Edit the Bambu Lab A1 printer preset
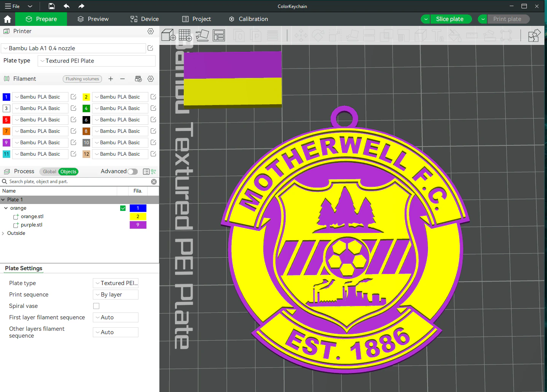 click(150, 48)
